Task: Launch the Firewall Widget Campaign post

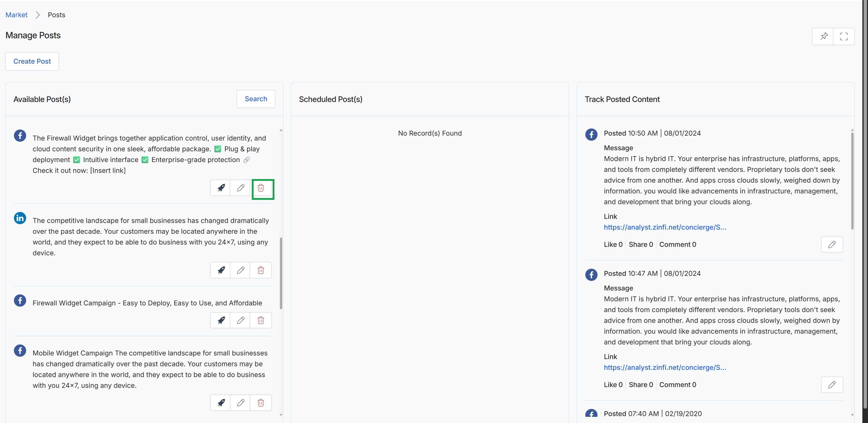Action: (x=221, y=320)
